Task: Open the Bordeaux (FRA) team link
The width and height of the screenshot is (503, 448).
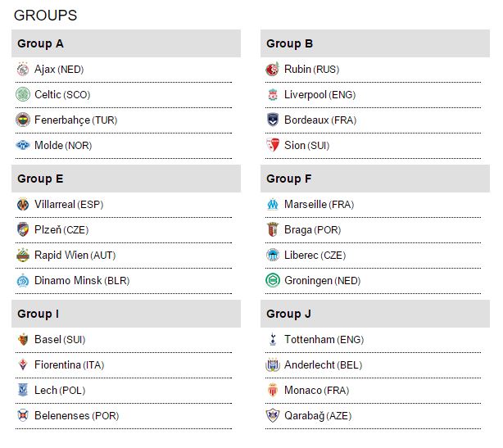Action: pyautogui.click(x=320, y=120)
